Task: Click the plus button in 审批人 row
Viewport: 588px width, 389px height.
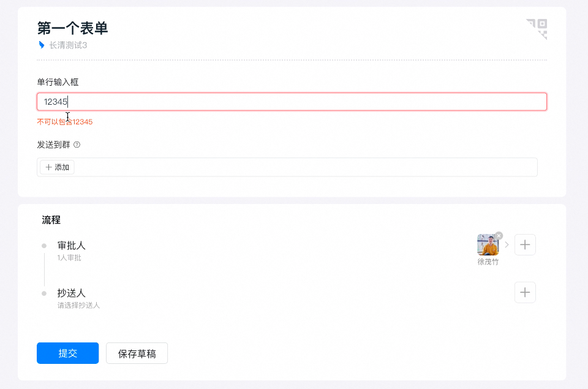Action: click(525, 244)
